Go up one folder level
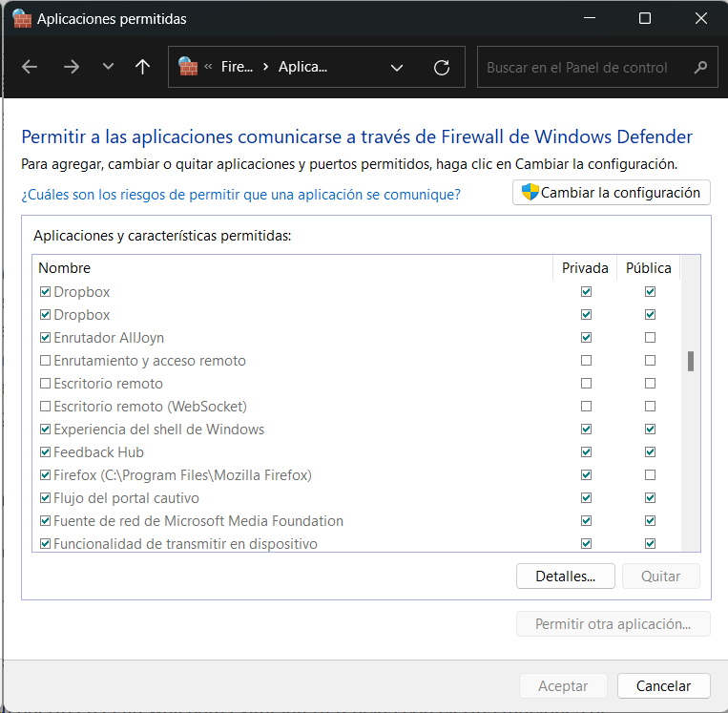728x713 pixels. 143,68
